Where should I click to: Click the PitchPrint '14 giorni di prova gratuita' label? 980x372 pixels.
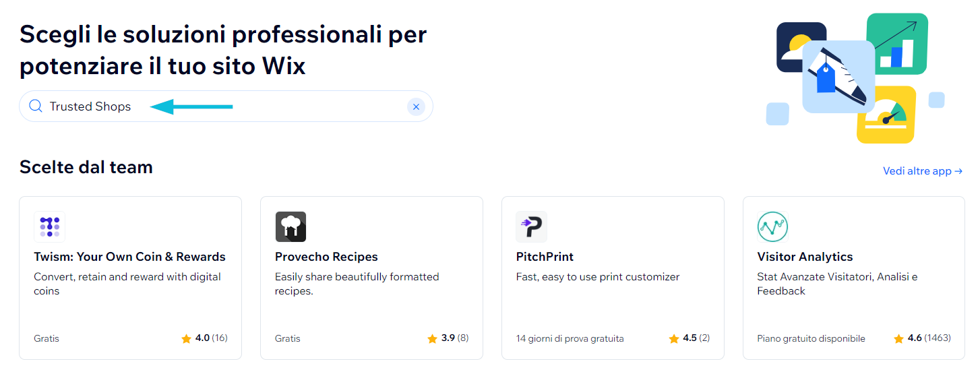[570, 338]
